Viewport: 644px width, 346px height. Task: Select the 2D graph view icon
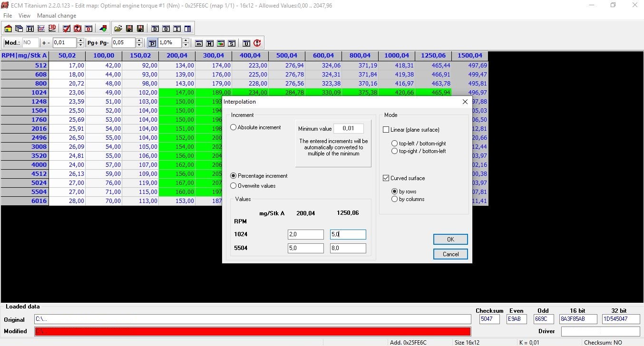[x=41, y=29]
